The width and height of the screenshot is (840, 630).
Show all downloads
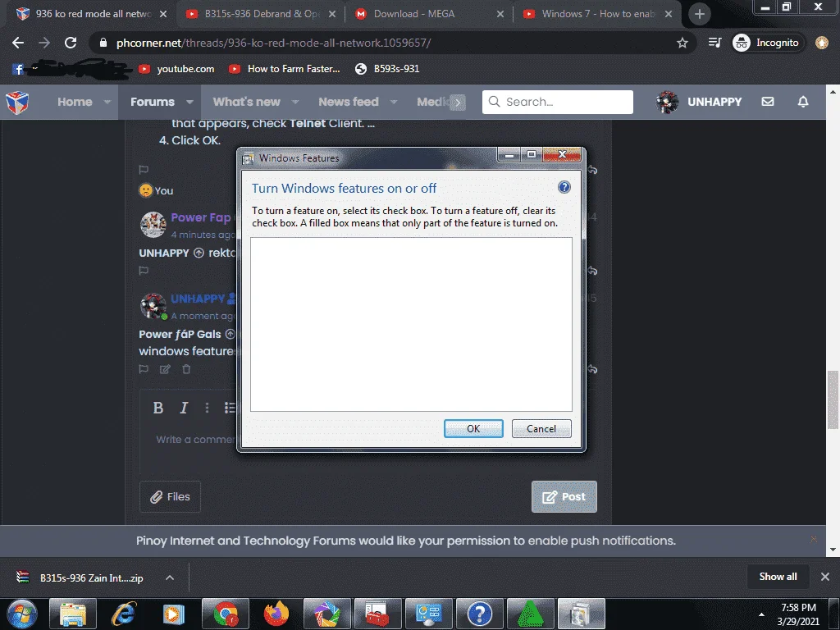pyautogui.click(x=778, y=577)
